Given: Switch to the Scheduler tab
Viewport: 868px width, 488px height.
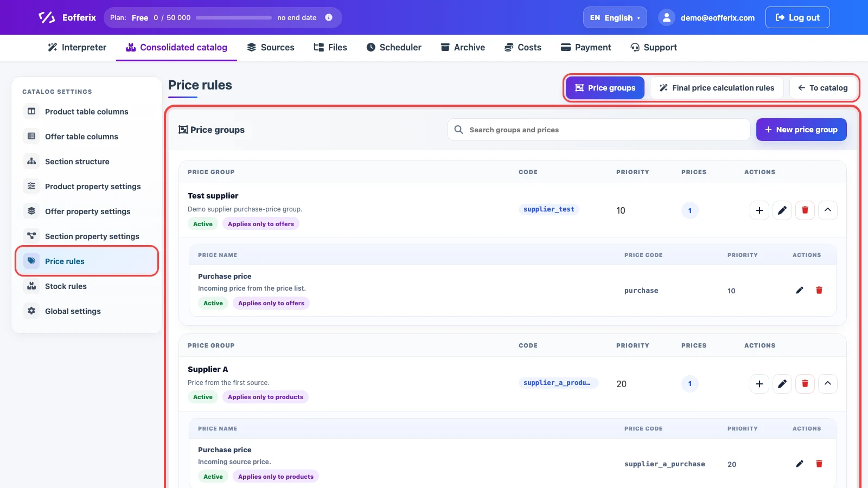Looking at the screenshot, I should coord(394,47).
